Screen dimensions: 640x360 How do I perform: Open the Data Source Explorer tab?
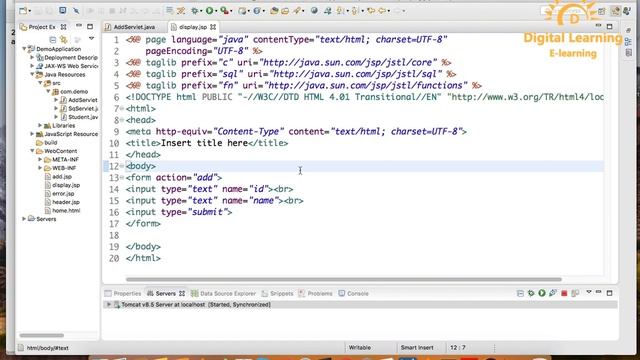(x=223, y=293)
